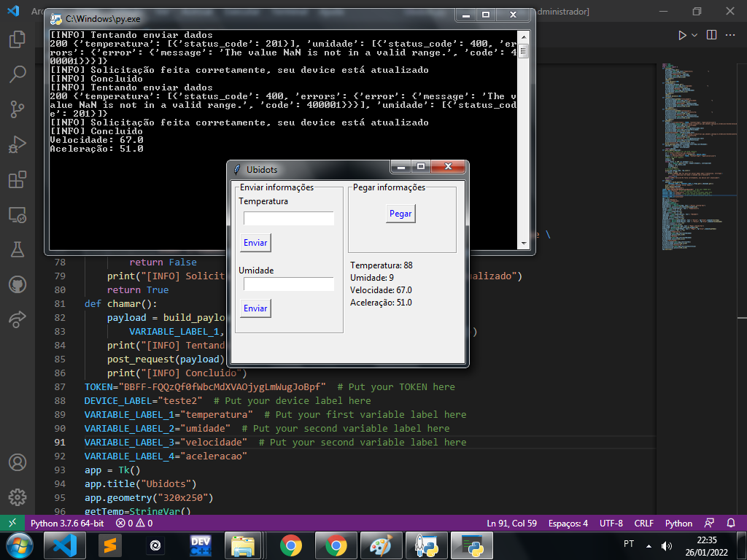Click the Aceleração: 51.0 label in Ubidots

[x=381, y=303]
